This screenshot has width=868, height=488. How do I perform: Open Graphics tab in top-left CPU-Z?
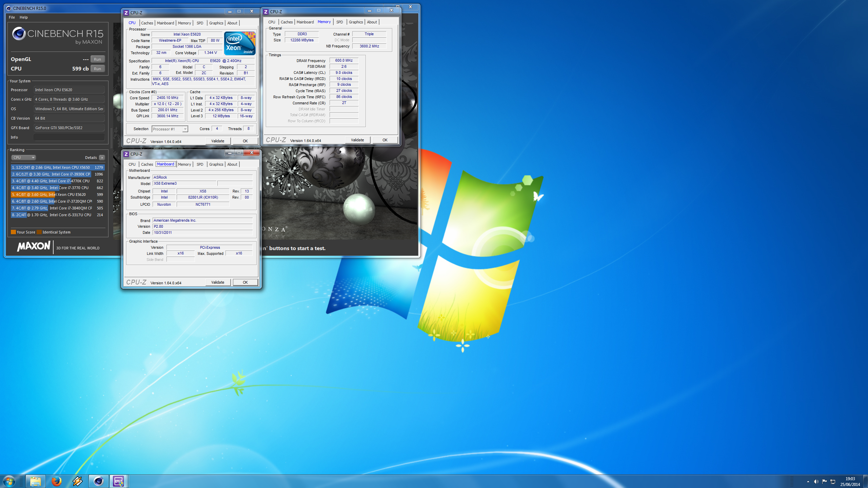click(216, 23)
